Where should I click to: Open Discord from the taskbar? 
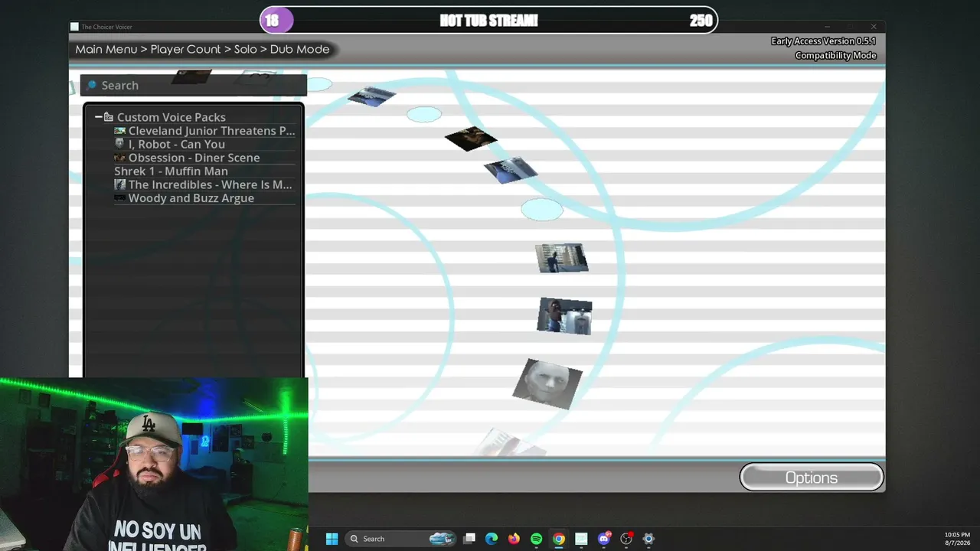[x=604, y=539]
